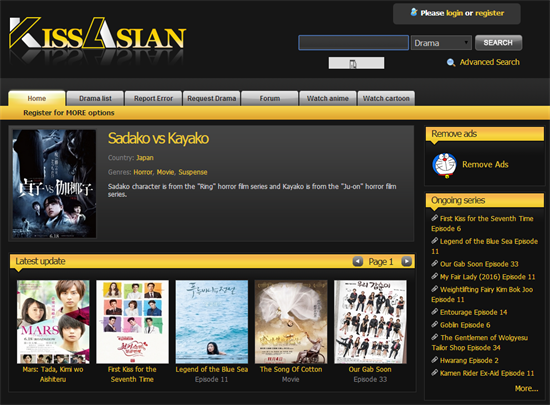Open the Drama search type dropdown
Screen dimensions: 550x405
441,43
